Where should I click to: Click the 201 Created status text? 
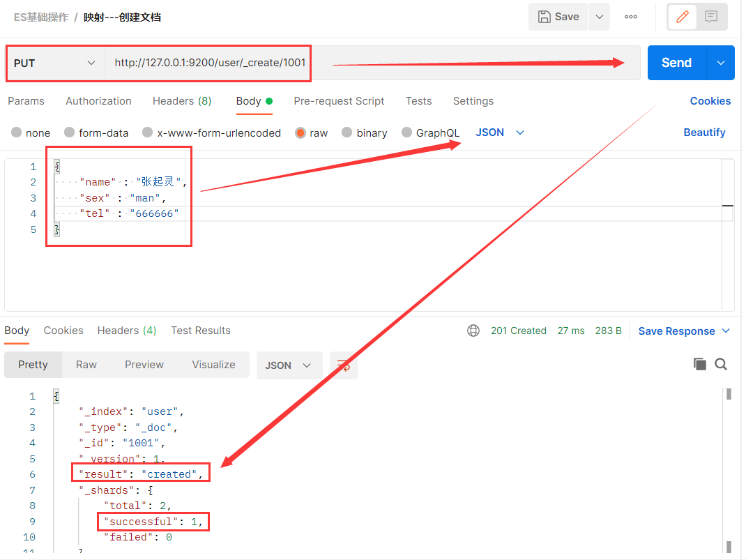[519, 331]
